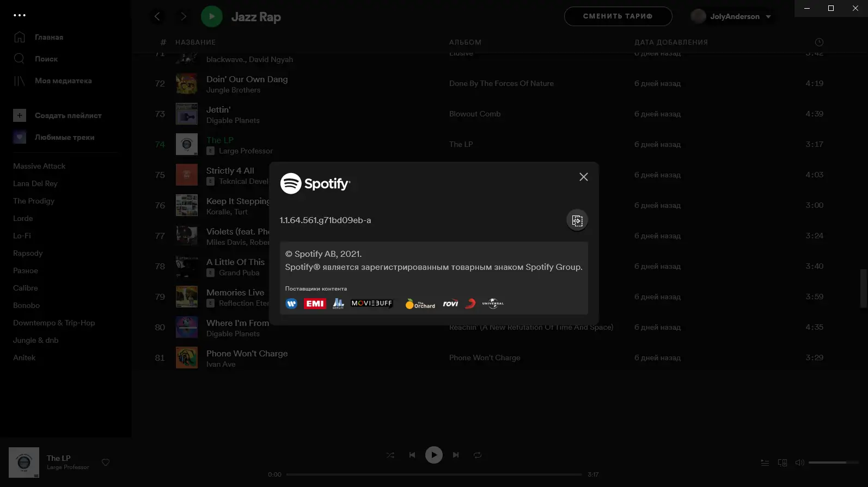Image resolution: width=868 pixels, height=487 pixels.
Task: Open the Разное playlist
Action: click(26, 270)
